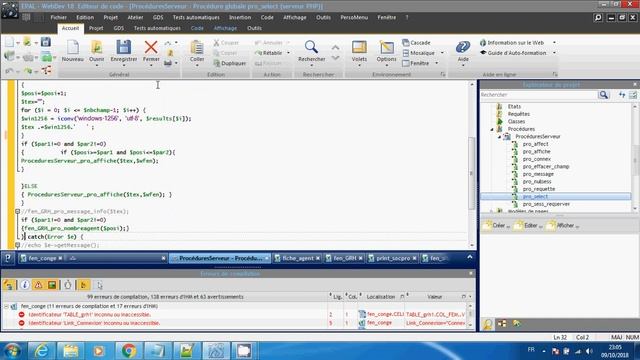Click the quick-access new document icon

pos(9,42)
